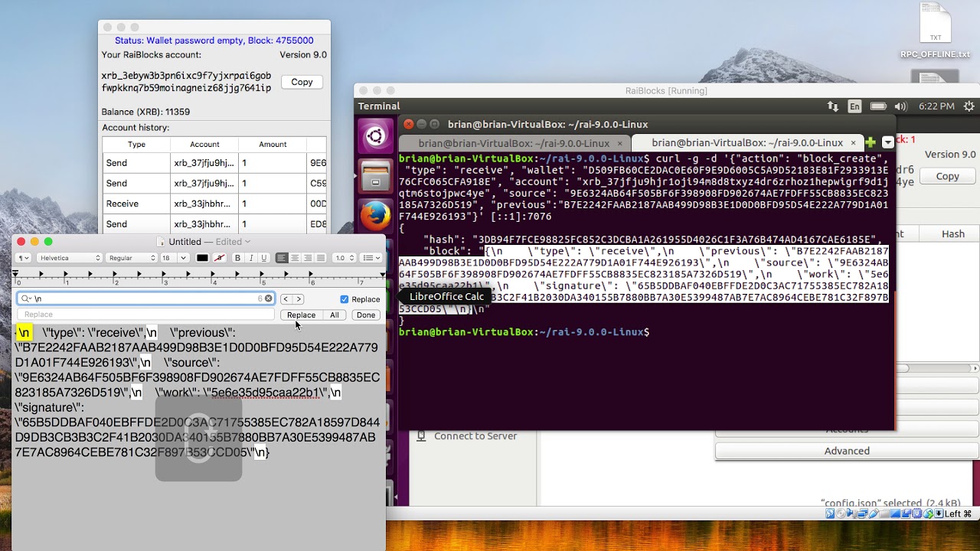Viewport: 980px width, 551px height.
Task: Click the 6:22 PM clock
Action: (x=936, y=106)
